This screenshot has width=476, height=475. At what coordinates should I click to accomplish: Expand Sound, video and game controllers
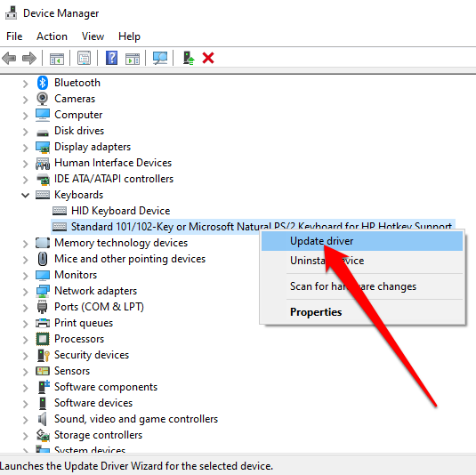click(x=26, y=420)
